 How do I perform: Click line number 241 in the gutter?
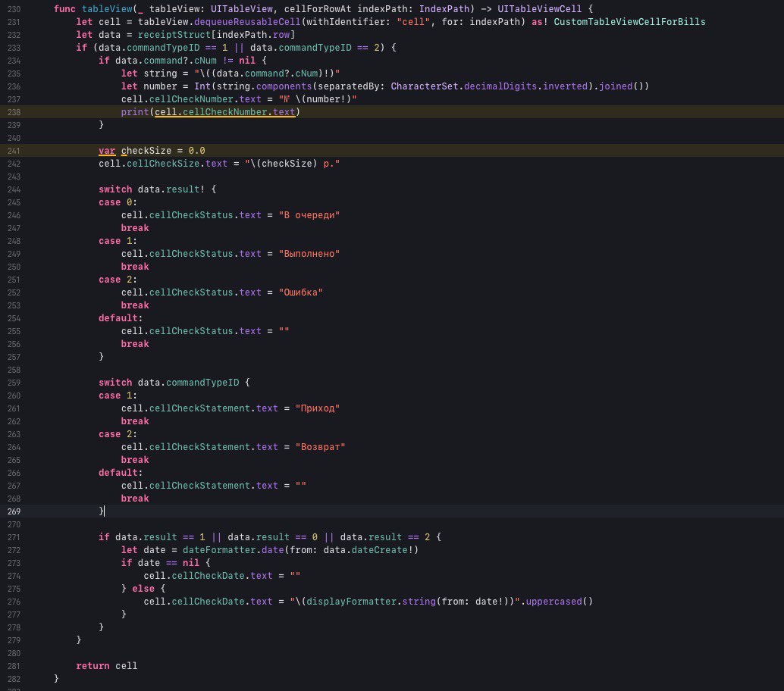(14, 151)
